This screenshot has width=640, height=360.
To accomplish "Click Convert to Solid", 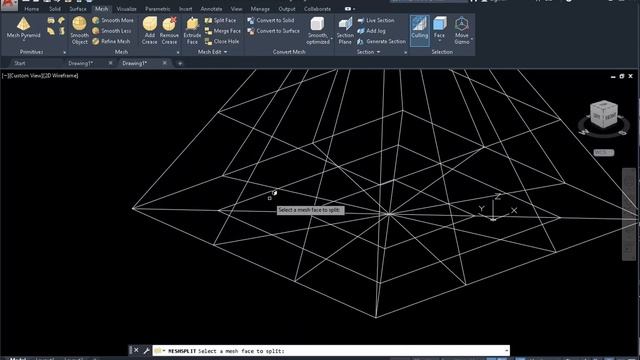I will 271,20.
